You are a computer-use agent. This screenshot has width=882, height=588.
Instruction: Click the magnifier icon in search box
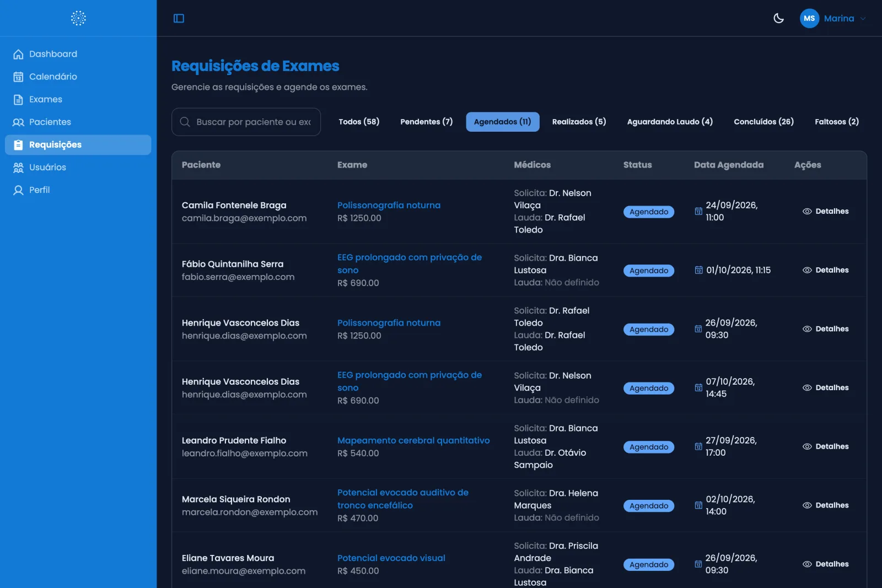click(x=185, y=122)
